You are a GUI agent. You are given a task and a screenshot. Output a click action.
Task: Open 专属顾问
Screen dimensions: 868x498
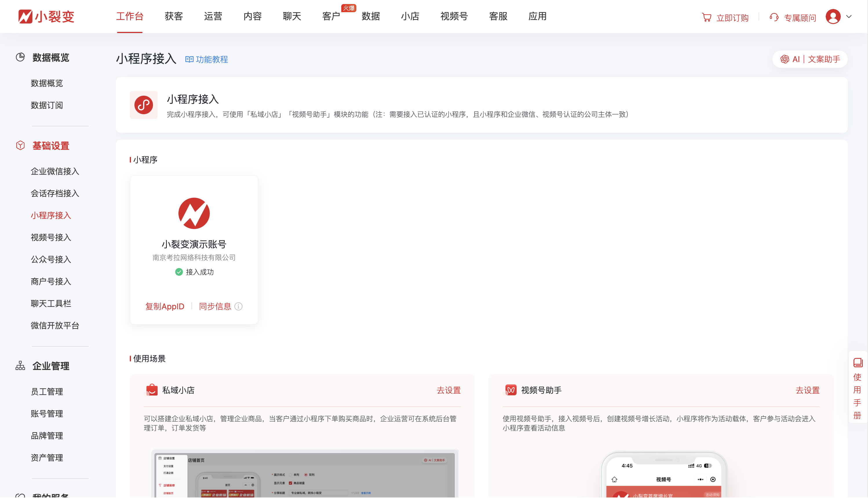point(800,18)
